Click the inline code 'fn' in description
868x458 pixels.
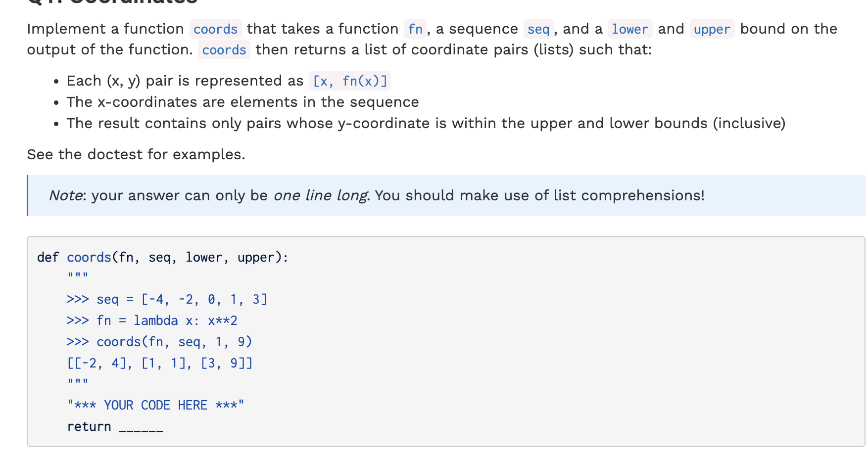[x=415, y=29]
